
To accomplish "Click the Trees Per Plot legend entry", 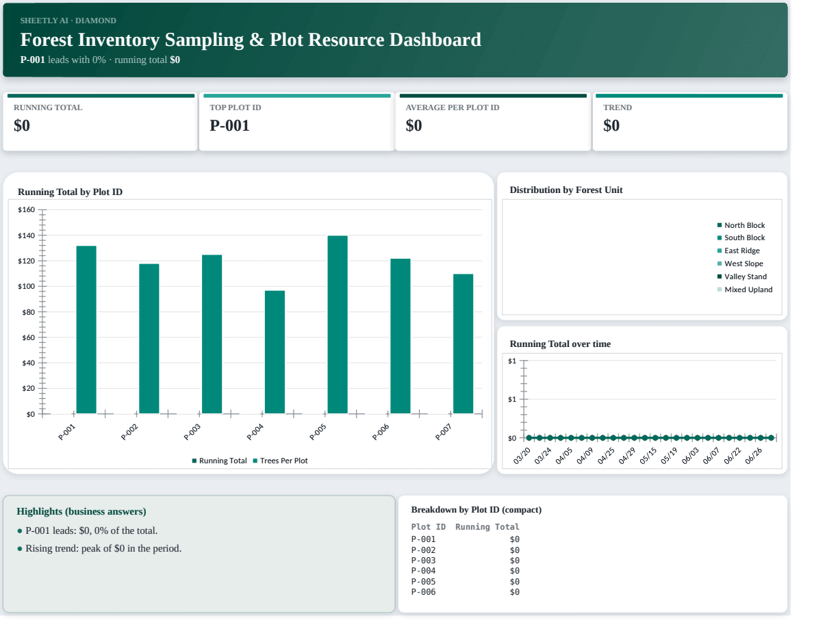I will [281, 461].
